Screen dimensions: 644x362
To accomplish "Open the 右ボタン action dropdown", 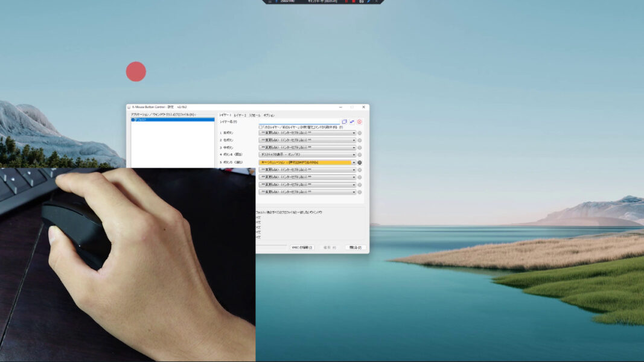I will pyautogui.click(x=307, y=141).
